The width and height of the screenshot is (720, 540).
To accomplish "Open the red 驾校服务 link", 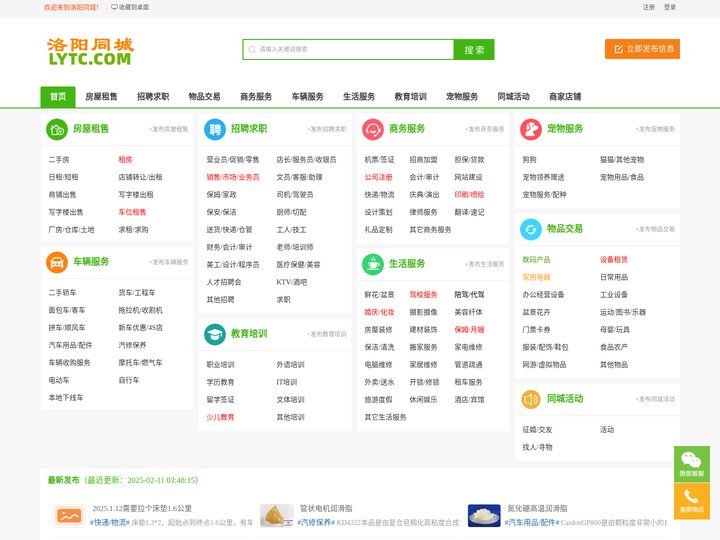I will (423, 295).
